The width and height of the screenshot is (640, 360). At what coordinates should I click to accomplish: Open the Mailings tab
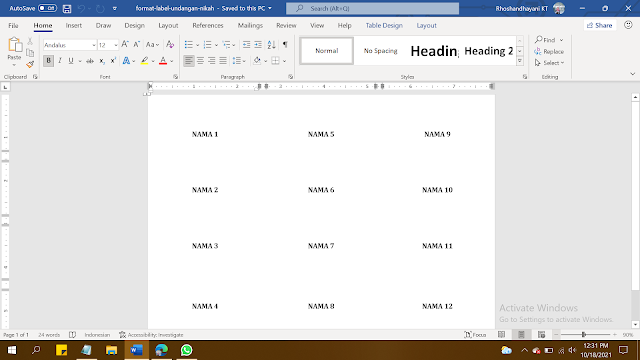click(250, 25)
